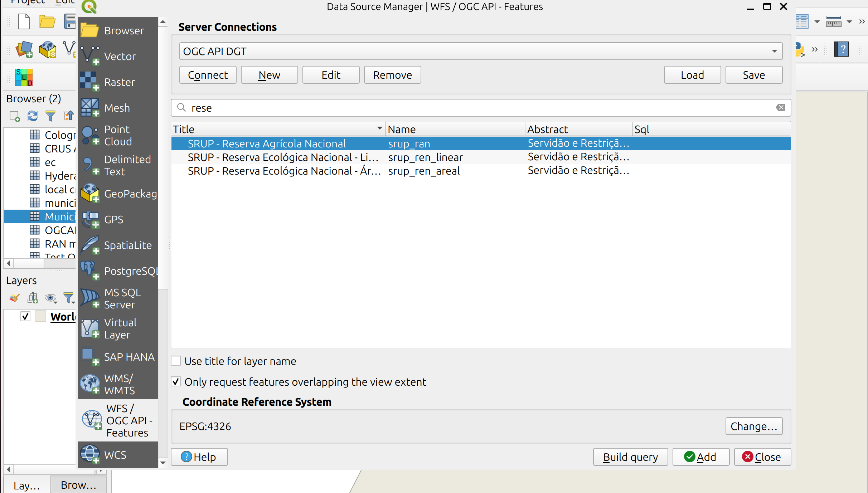Uncheck Only request features overlapping view extent
The width and height of the screenshot is (868, 493).
point(176,382)
